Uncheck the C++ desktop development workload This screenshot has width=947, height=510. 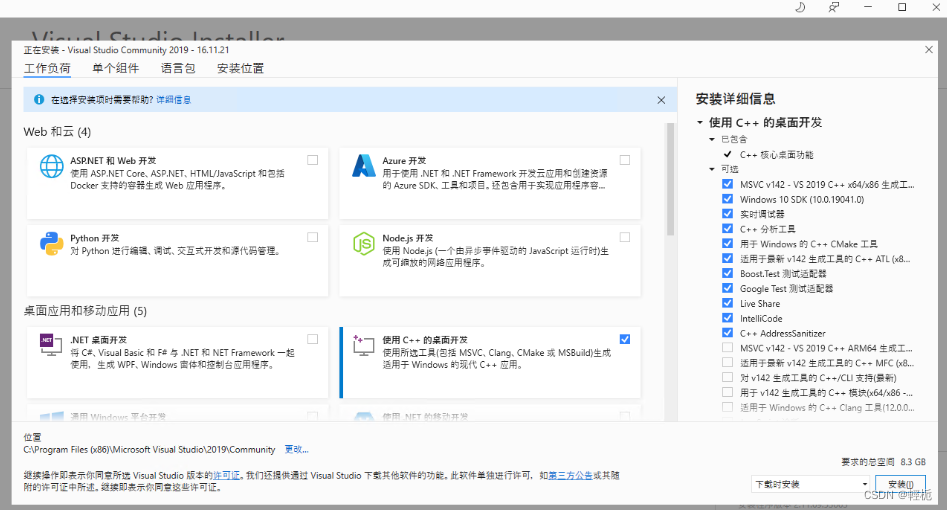(x=624, y=339)
